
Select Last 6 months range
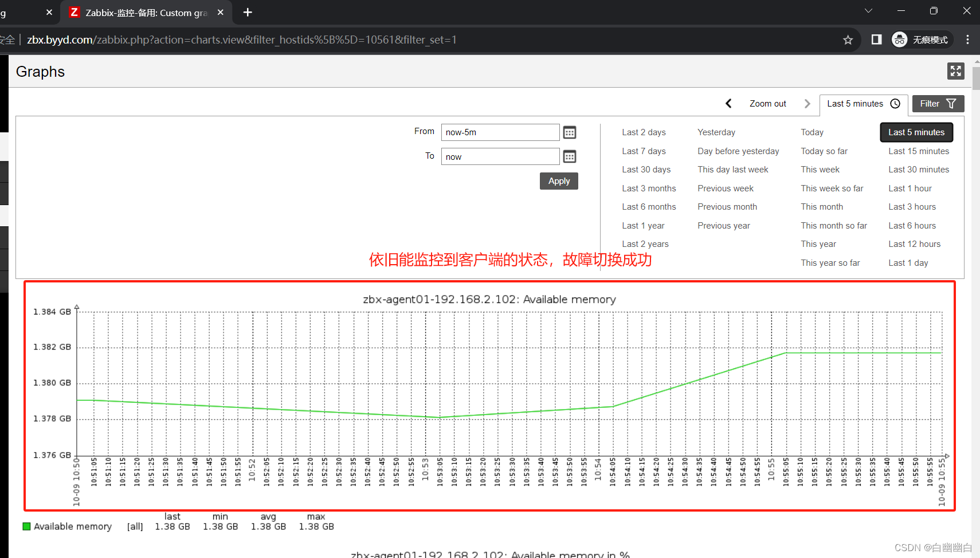tap(649, 207)
